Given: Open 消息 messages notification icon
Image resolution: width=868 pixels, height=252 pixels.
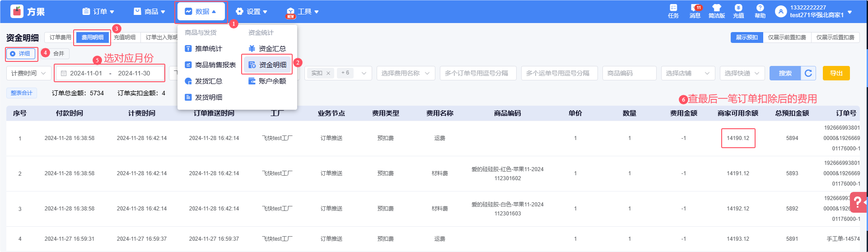Looking at the screenshot, I should click(695, 8).
